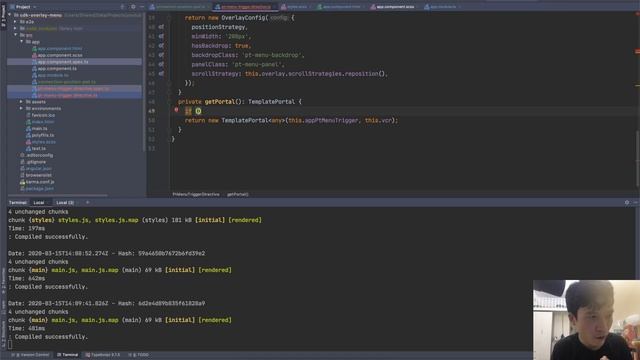The image size is (640, 360).
Task: Toggle the Project side tool button
Action: (x=3, y=16)
